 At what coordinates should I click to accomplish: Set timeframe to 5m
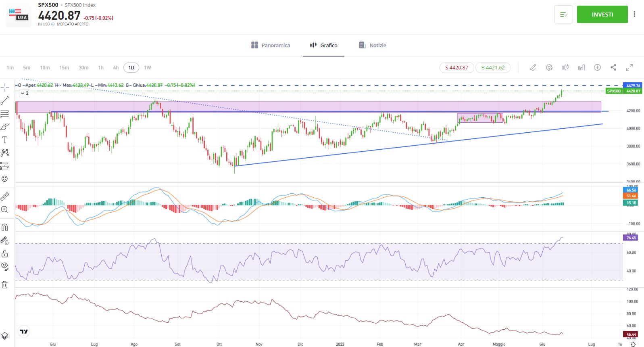click(27, 67)
